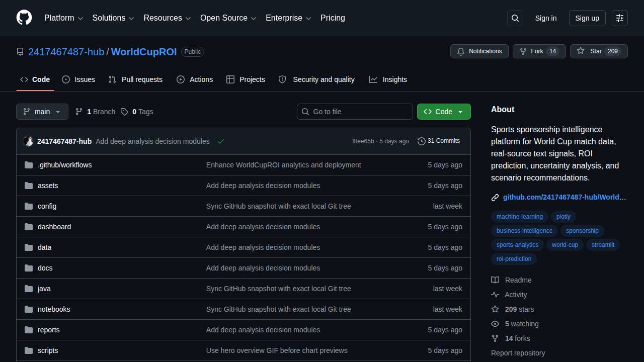
Task: Open the main branch selector dropdown
Action: click(42, 112)
